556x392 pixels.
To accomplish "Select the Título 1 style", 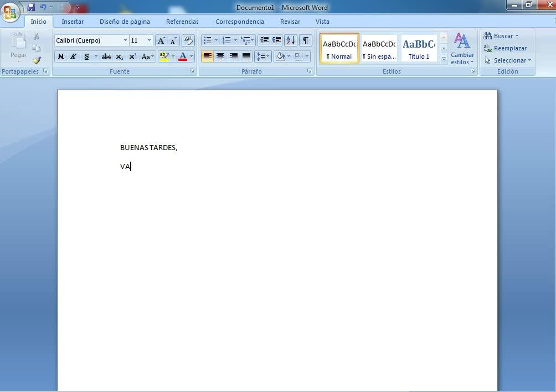I will click(419, 49).
